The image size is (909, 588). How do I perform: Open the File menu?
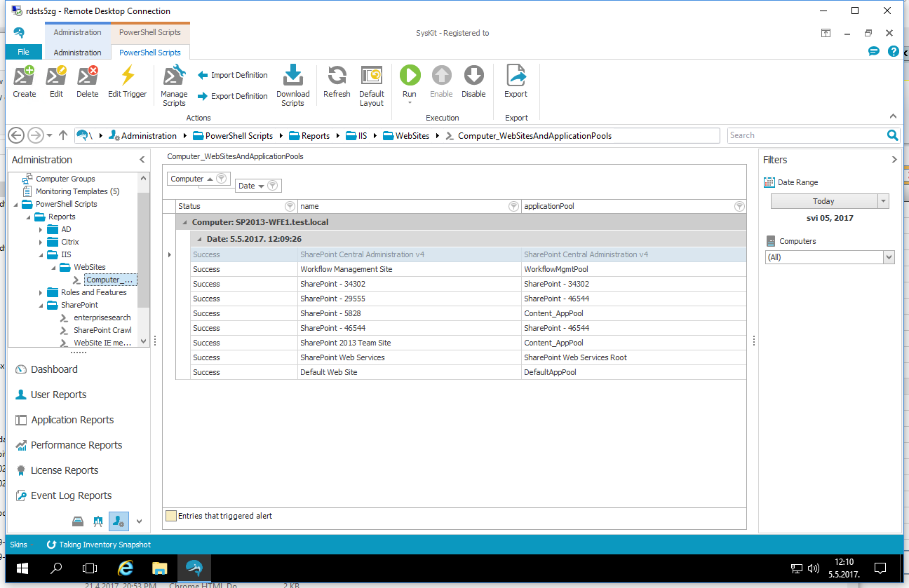24,52
